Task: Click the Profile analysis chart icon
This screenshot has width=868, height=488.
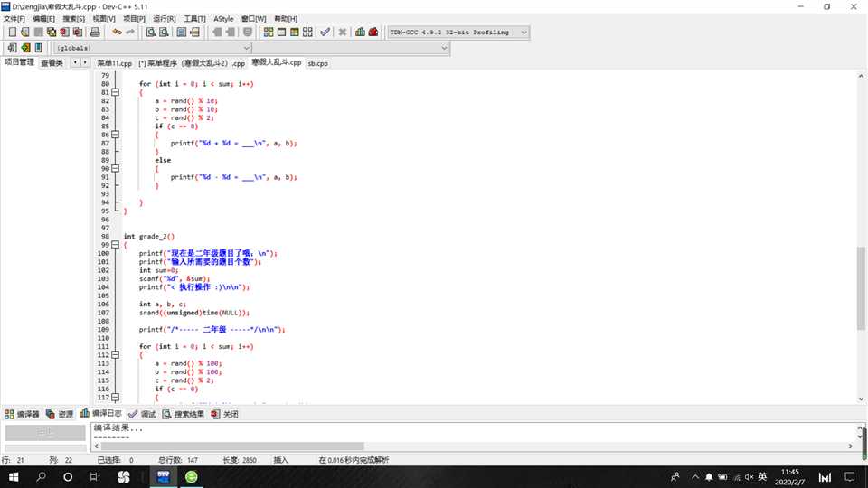Action: pyautogui.click(x=361, y=33)
